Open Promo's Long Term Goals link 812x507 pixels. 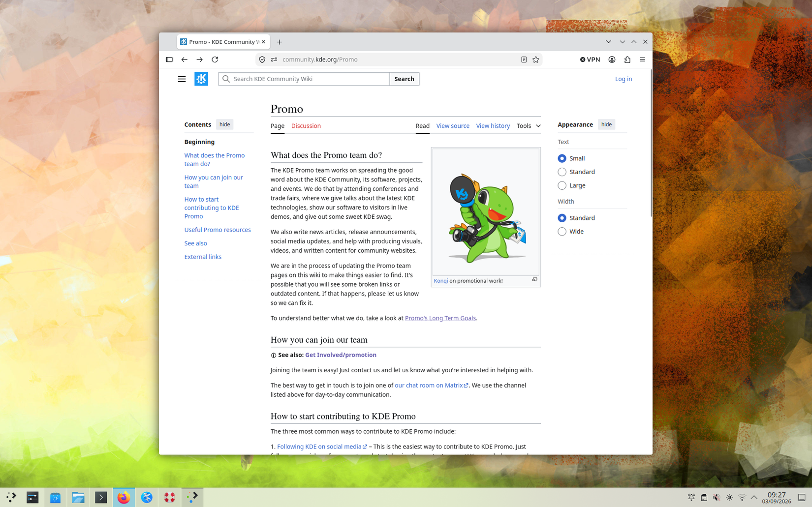click(440, 318)
